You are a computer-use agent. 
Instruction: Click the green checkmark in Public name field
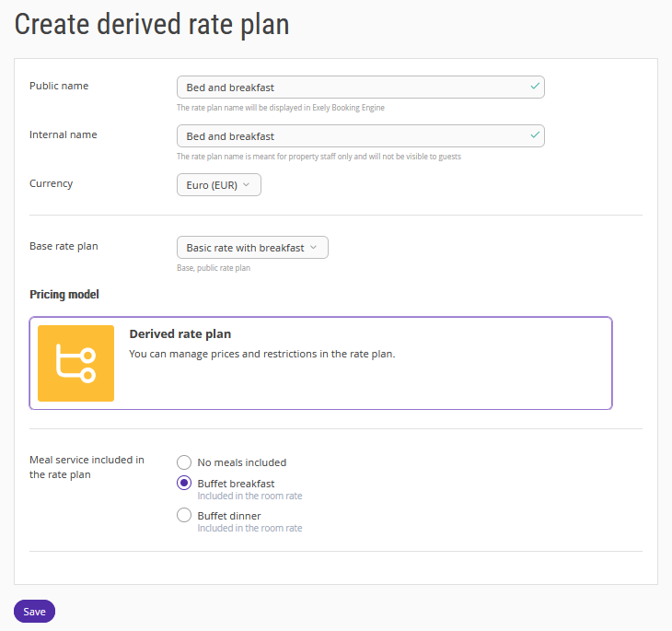(535, 87)
